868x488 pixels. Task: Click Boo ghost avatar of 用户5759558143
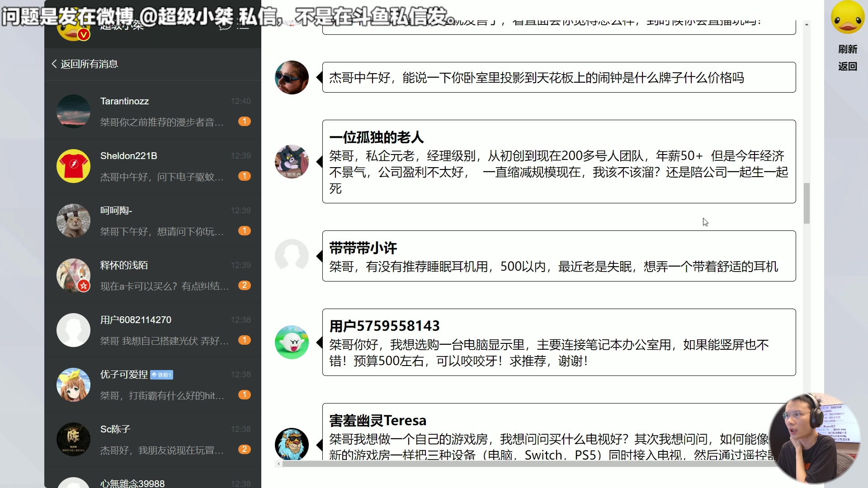tap(292, 342)
